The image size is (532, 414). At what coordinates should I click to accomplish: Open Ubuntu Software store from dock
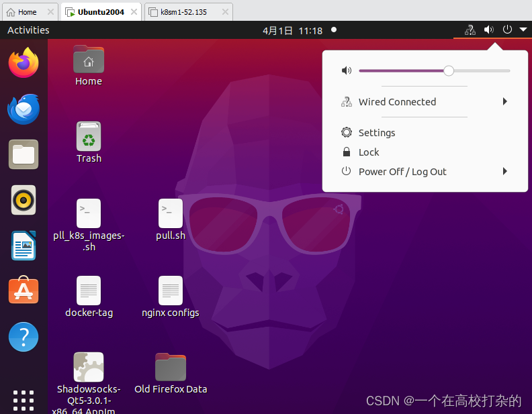tap(24, 291)
